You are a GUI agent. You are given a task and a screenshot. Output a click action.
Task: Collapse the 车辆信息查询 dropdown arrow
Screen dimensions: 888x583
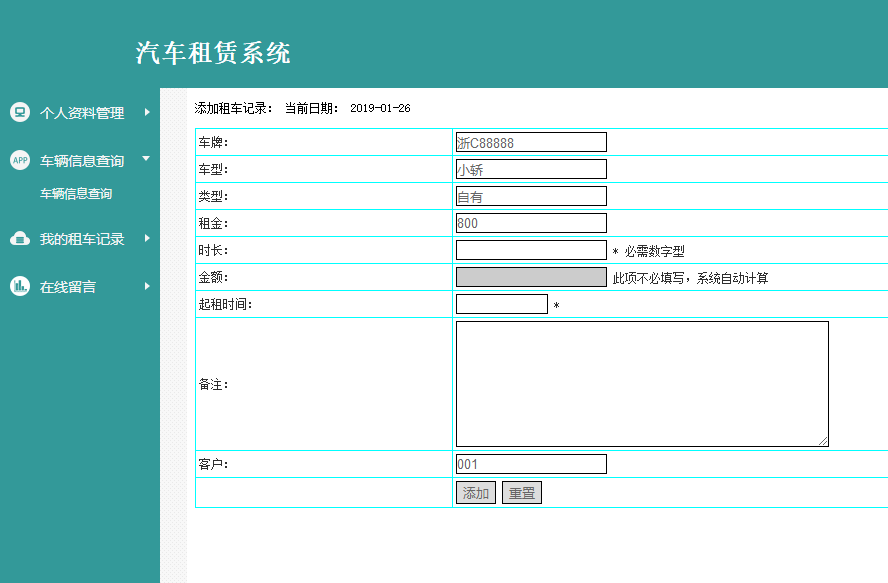point(146,159)
